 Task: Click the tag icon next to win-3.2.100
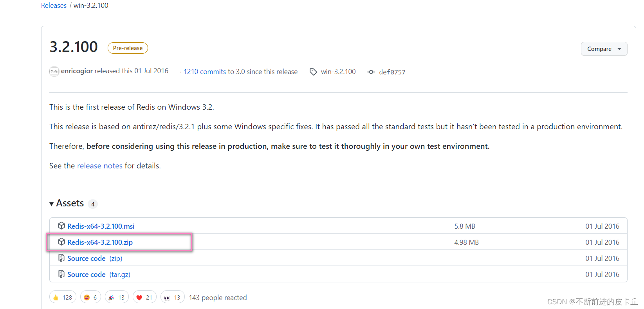point(313,72)
